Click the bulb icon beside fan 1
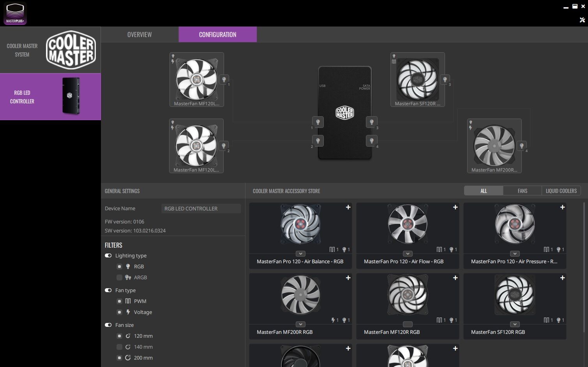The width and height of the screenshot is (588, 367). tap(224, 80)
